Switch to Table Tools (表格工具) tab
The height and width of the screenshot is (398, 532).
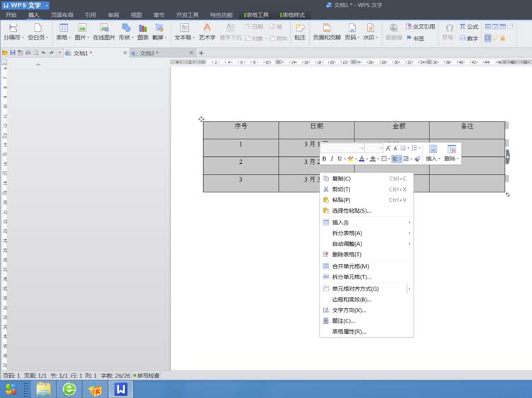[257, 15]
